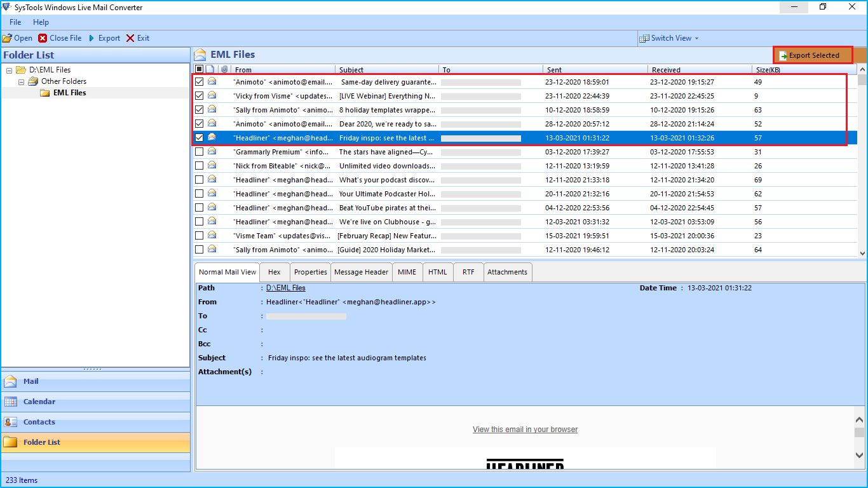
Task: Open the File menu
Action: coord(15,22)
